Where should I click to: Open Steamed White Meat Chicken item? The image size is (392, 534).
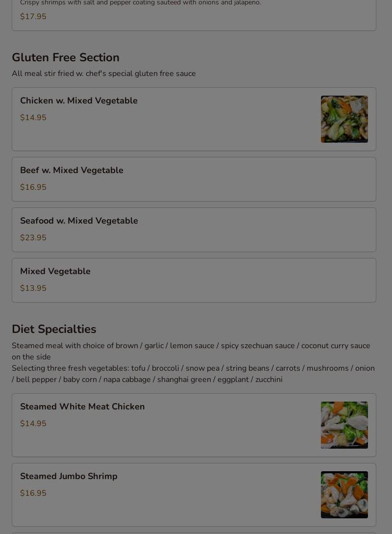[x=82, y=407]
